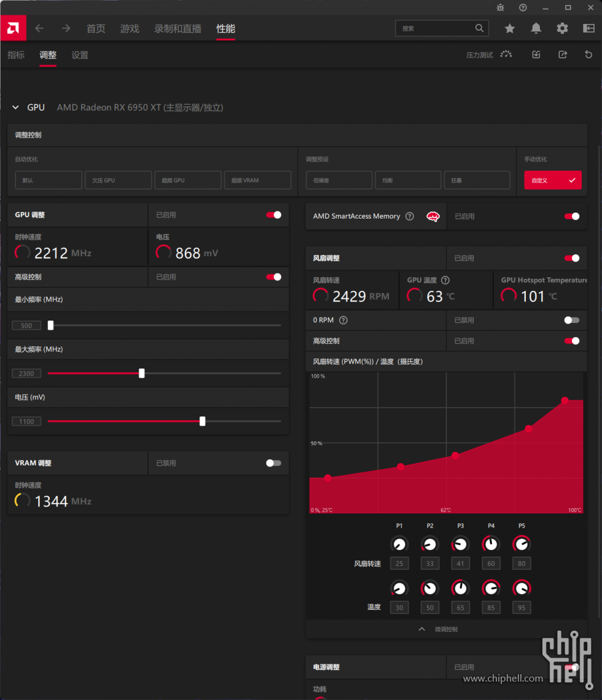The width and height of the screenshot is (602, 700).
Task: Select 低噪音 tuning preset
Action: coord(339,181)
